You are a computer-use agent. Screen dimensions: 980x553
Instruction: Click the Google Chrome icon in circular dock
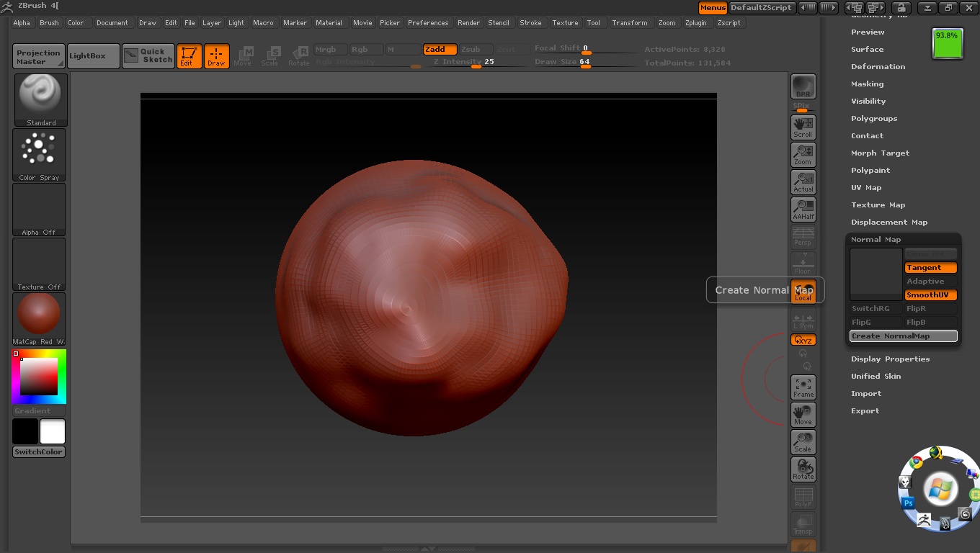tap(916, 463)
